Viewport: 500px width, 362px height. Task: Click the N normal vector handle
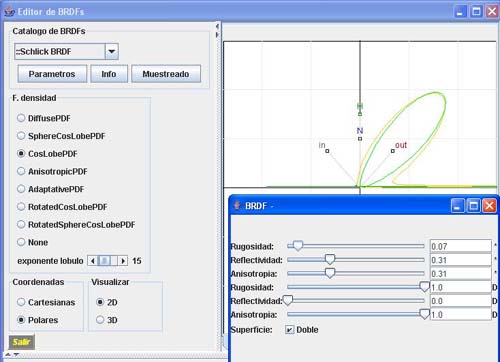coord(360,139)
